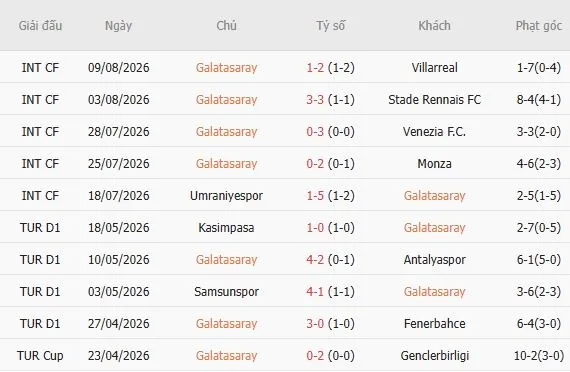Open Monza team page
This screenshot has height=372, width=570.
click(434, 164)
